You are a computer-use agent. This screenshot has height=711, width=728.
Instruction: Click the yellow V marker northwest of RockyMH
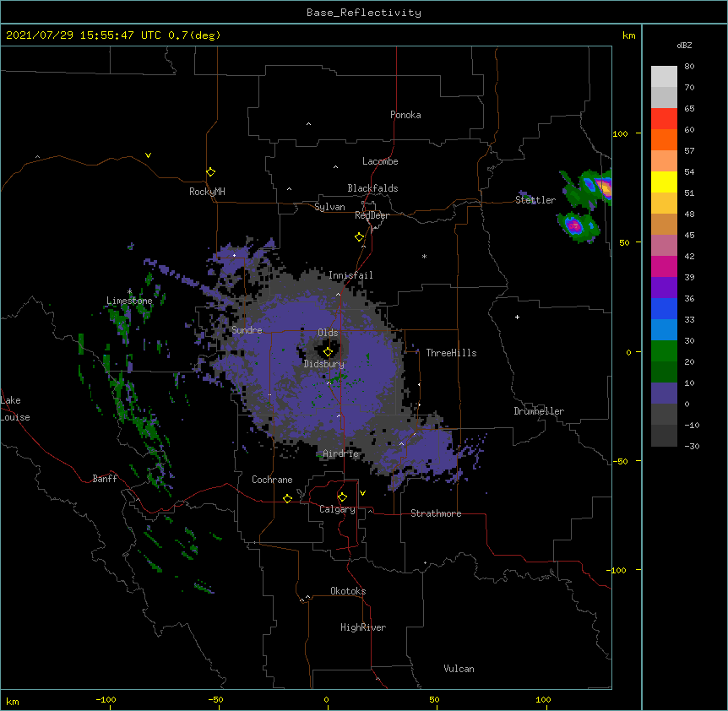point(148,155)
